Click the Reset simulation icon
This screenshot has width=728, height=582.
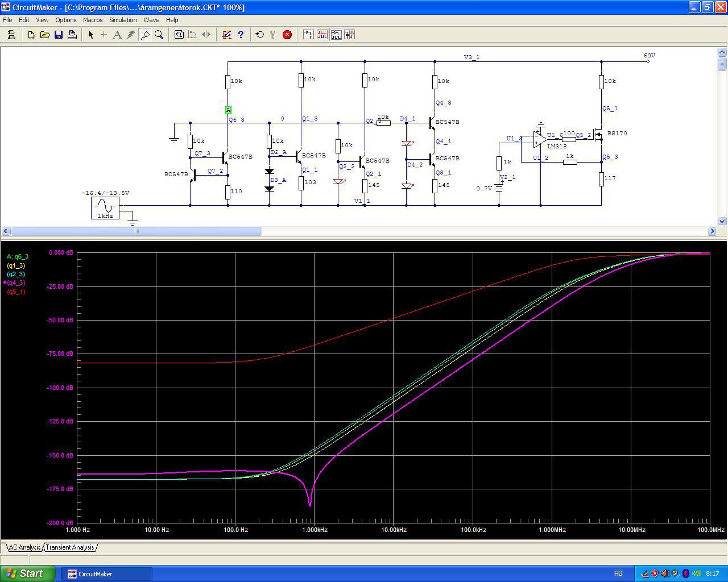(260, 35)
